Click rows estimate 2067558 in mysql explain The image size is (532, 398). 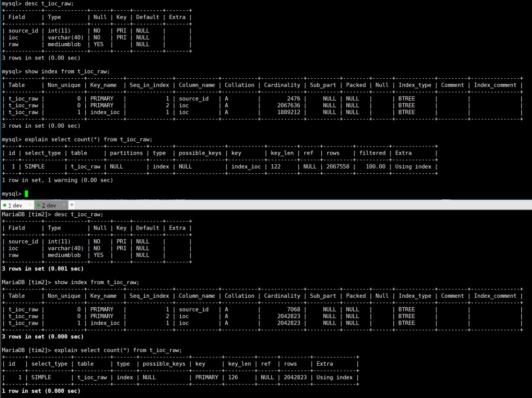pyautogui.click(x=338, y=167)
